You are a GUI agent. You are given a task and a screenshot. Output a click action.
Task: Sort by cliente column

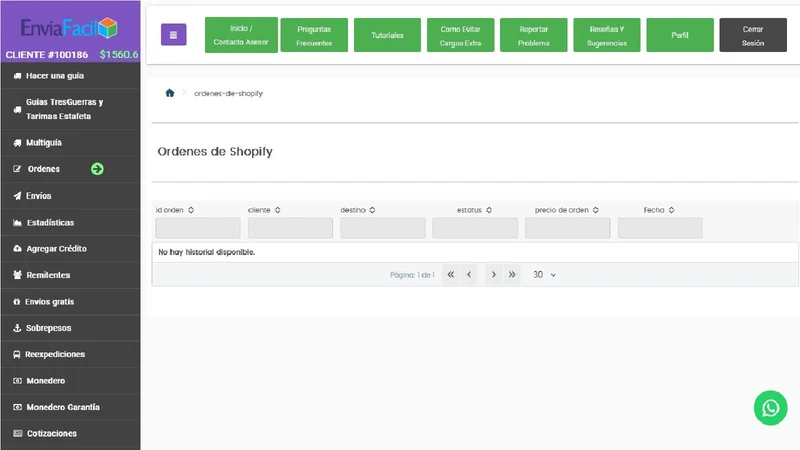coord(278,210)
